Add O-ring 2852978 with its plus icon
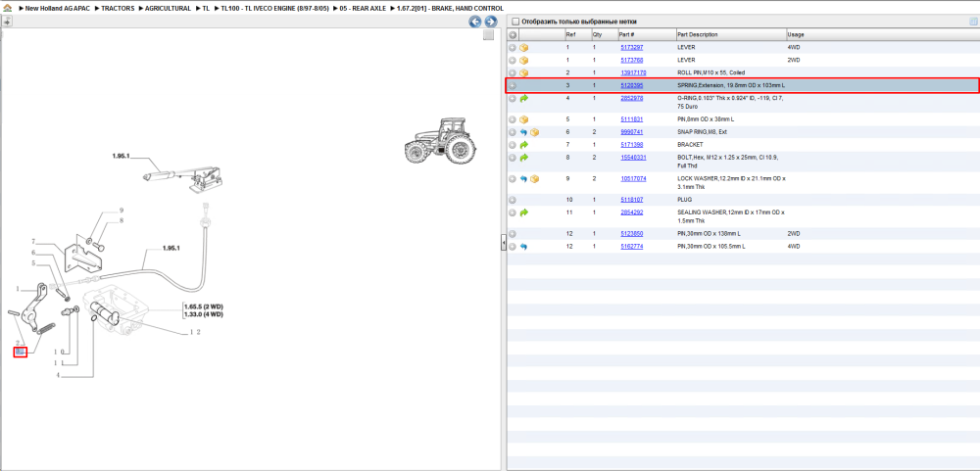980x471 pixels. coord(513,98)
